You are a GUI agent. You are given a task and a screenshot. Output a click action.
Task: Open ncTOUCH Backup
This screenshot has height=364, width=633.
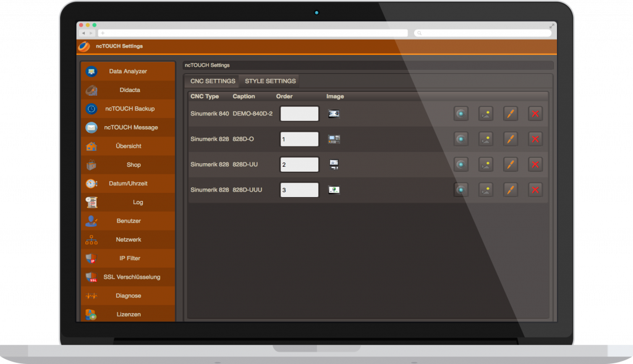coord(127,109)
